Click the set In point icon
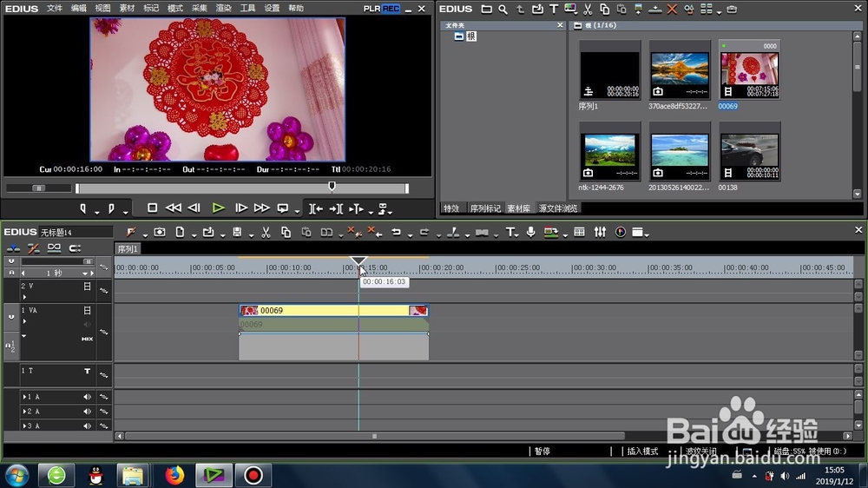This screenshot has width=868, height=488. [x=83, y=208]
